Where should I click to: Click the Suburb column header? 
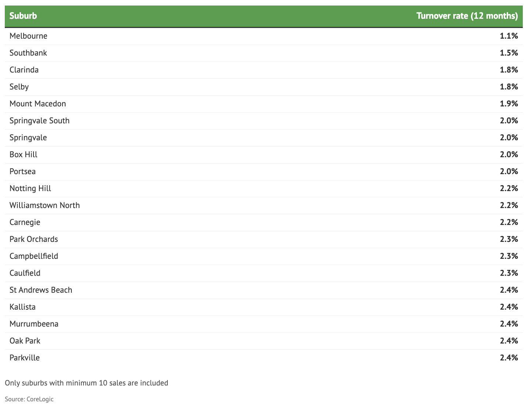click(23, 16)
